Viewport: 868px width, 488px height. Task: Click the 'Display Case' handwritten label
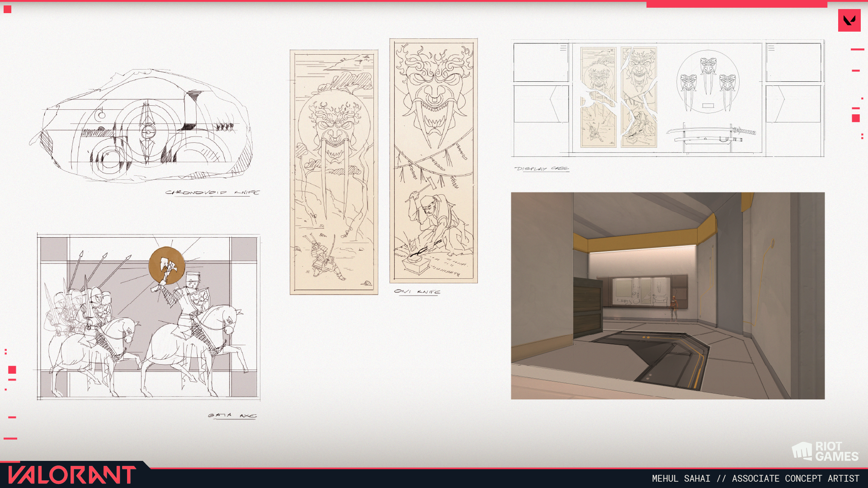[542, 169]
